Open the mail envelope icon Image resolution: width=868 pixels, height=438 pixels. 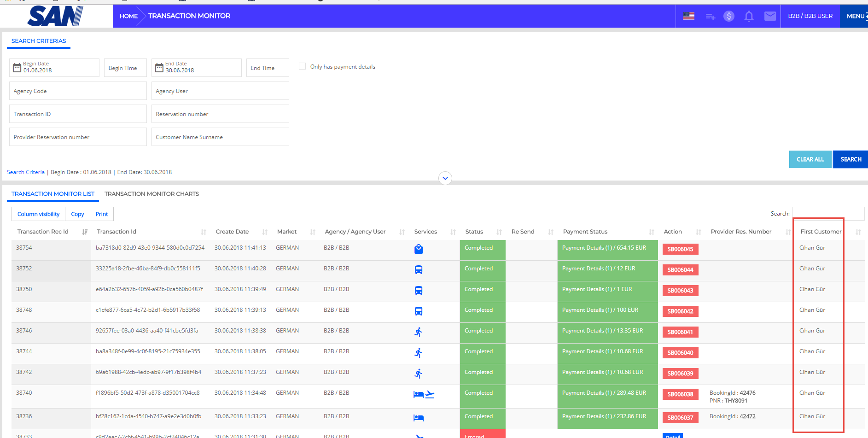tap(770, 16)
